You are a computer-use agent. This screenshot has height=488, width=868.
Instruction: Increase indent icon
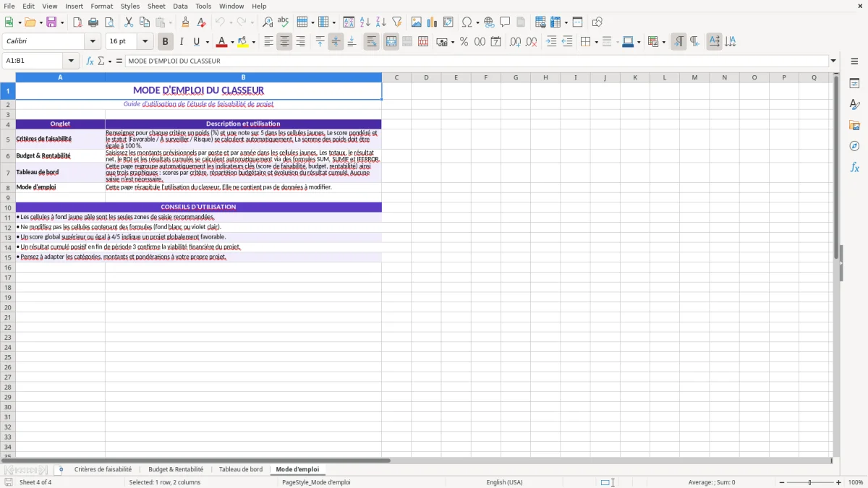pyautogui.click(x=551, y=42)
